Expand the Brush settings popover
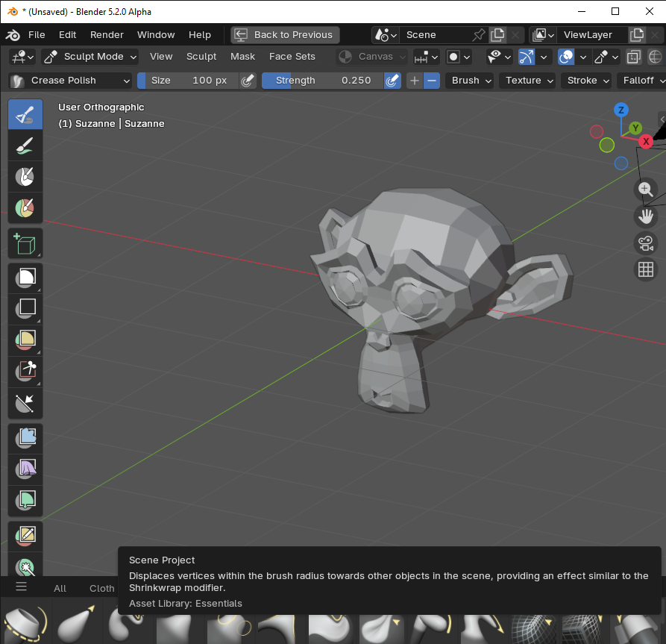 coord(471,81)
